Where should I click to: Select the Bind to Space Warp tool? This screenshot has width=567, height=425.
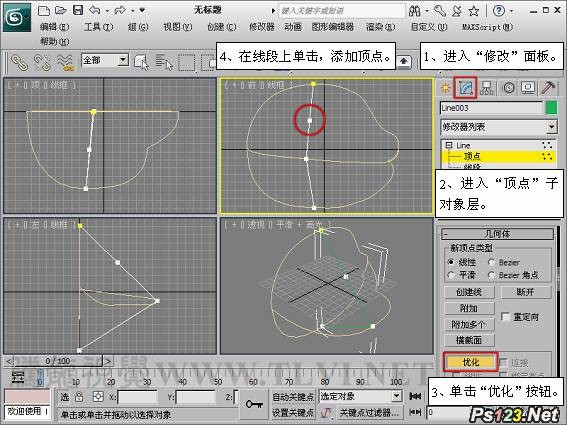pos(65,62)
